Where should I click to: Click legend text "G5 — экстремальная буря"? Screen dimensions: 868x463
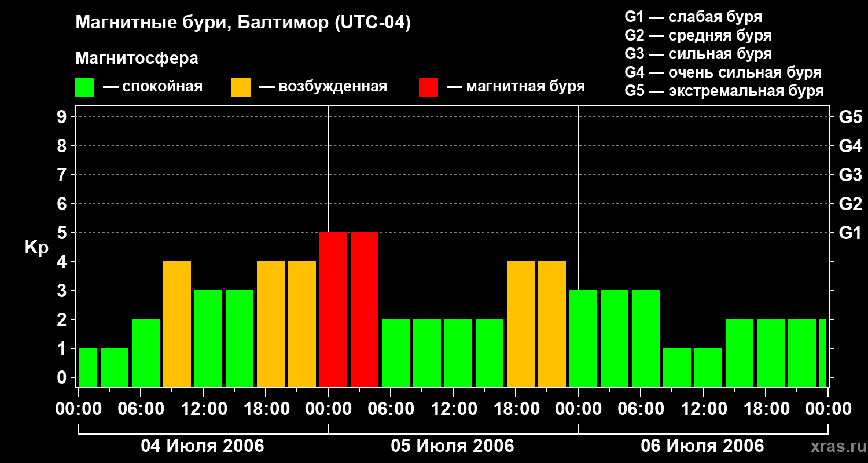tap(724, 91)
